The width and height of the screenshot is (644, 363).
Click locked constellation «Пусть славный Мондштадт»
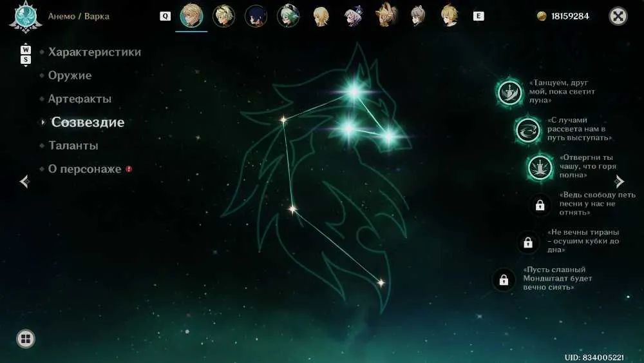[504, 280]
